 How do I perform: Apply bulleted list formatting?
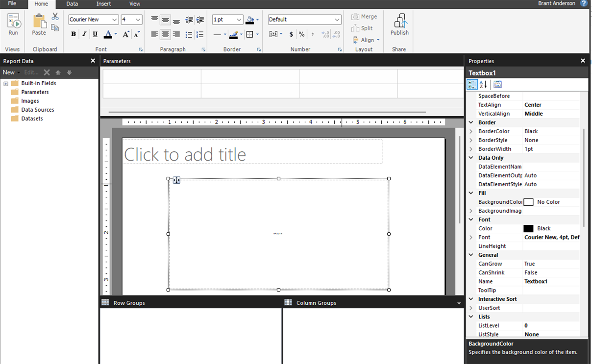click(189, 34)
